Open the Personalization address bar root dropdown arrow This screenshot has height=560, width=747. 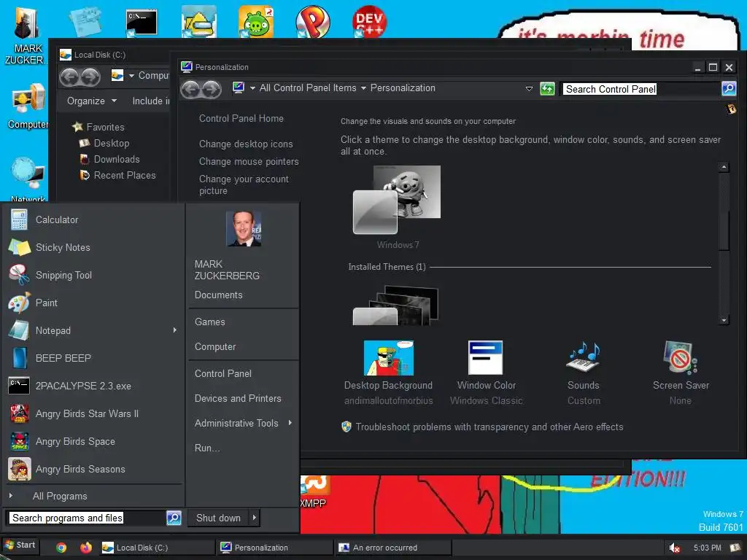click(252, 88)
